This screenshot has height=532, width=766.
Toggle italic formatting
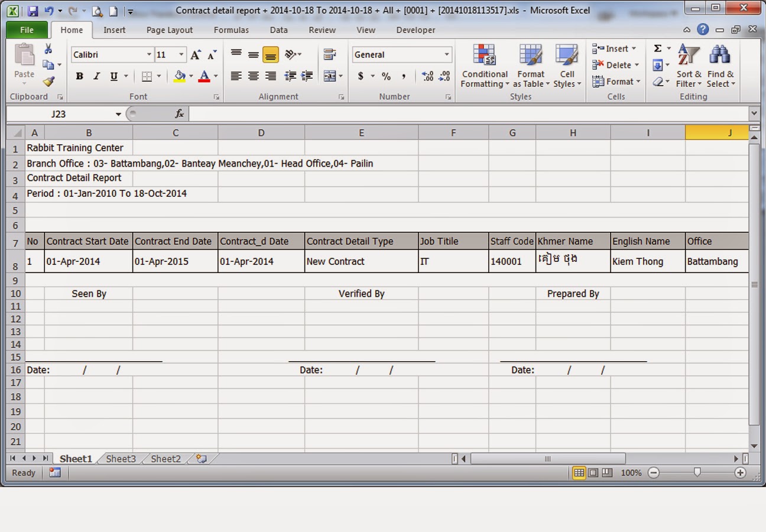(96, 76)
